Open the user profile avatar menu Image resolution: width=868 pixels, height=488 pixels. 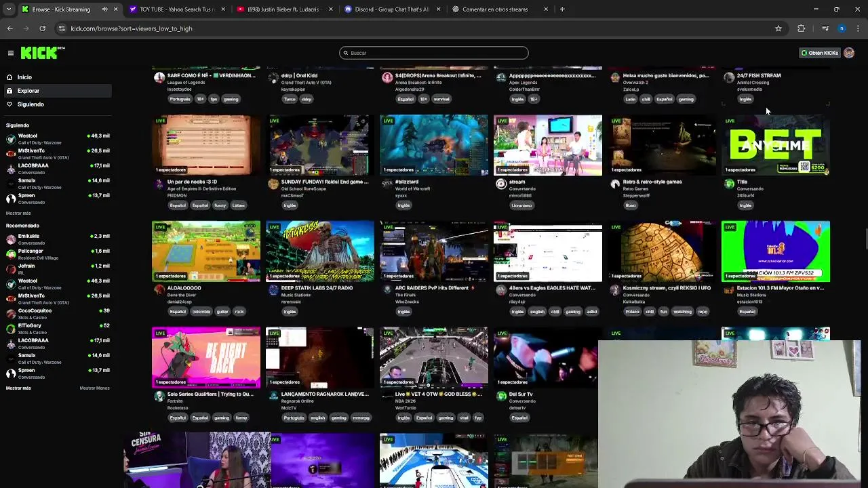coord(849,53)
